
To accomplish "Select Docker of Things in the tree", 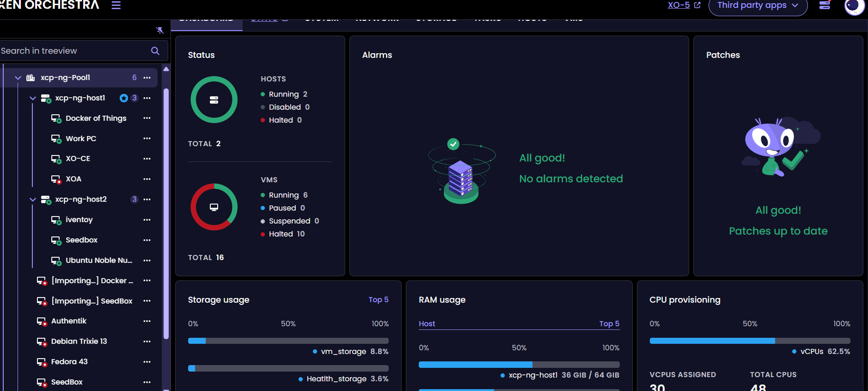I will point(96,118).
